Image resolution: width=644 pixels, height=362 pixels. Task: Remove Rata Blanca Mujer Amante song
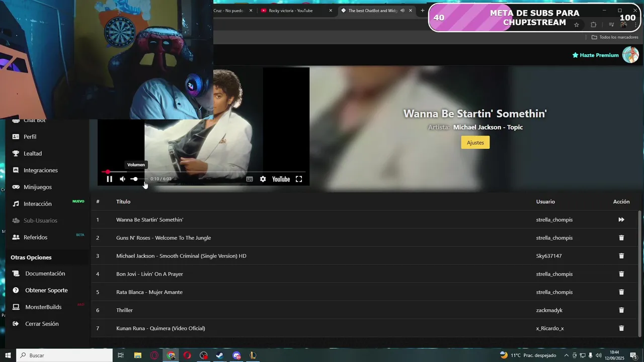(621, 292)
